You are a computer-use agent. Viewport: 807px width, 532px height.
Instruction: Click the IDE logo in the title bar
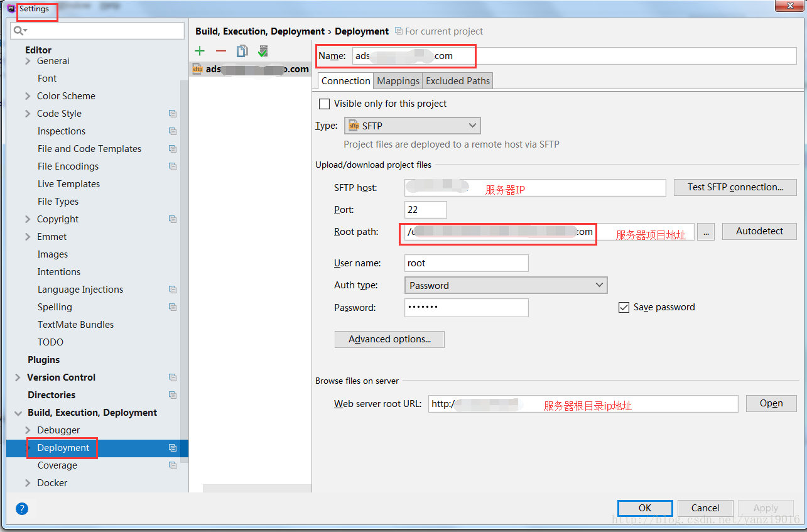pyautogui.click(x=11, y=9)
